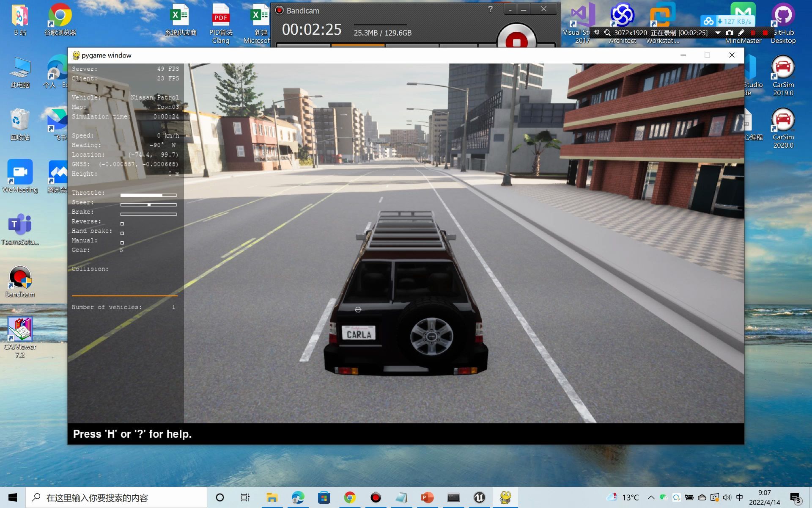Screen dimensions: 812x508
Task: Click the Reverse indicator box in HUD
Action: coord(122,224)
